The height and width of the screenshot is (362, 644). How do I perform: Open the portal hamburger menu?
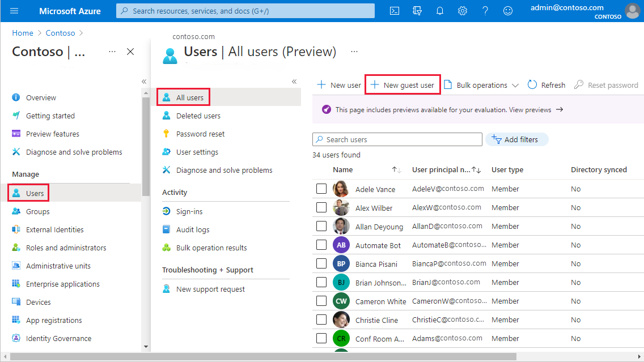(14, 10)
